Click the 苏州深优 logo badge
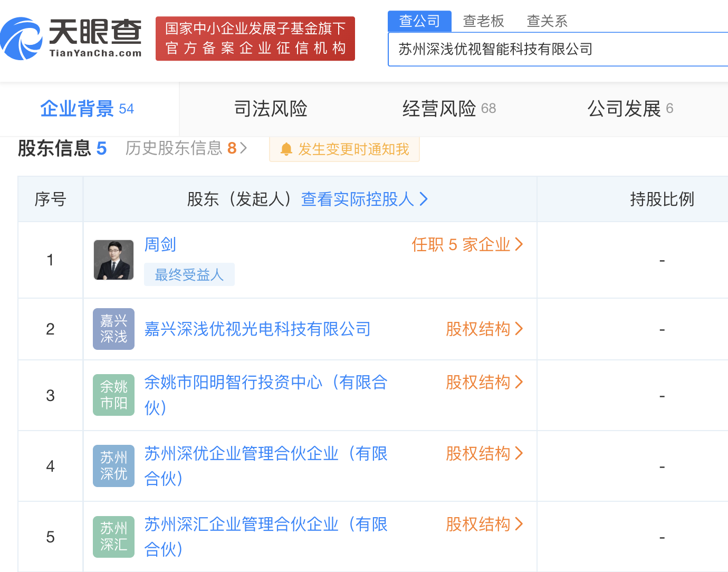The width and height of the screenshot is (728, 572). point(113,466)
